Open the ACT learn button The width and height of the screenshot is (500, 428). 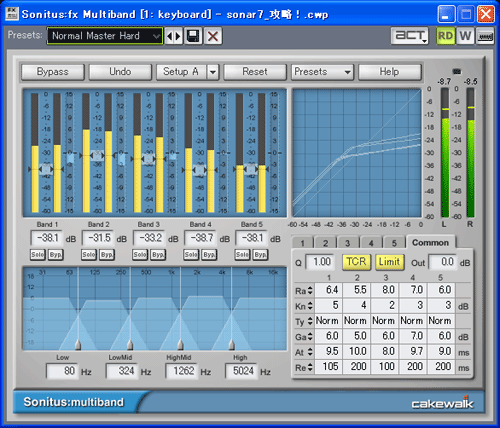pos(410,36)
